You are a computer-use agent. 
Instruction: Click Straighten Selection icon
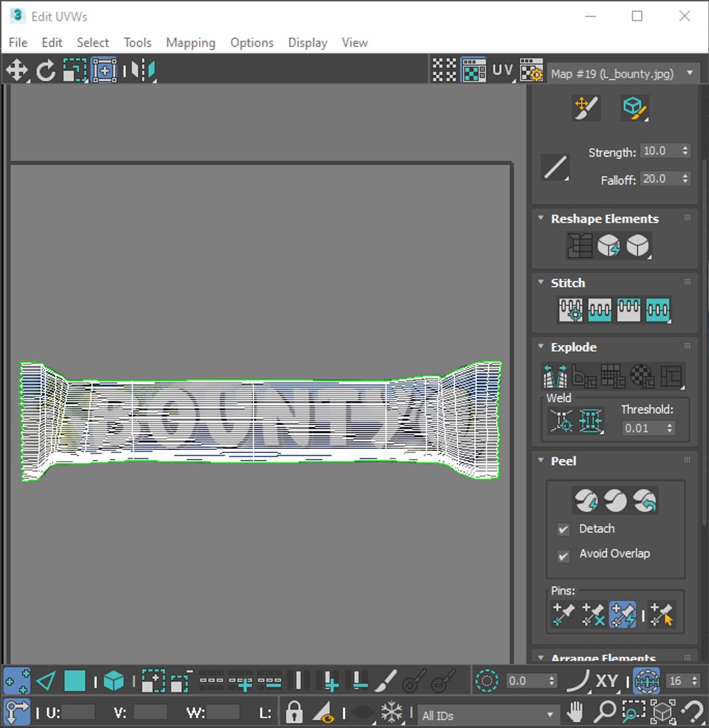(580, 245)
